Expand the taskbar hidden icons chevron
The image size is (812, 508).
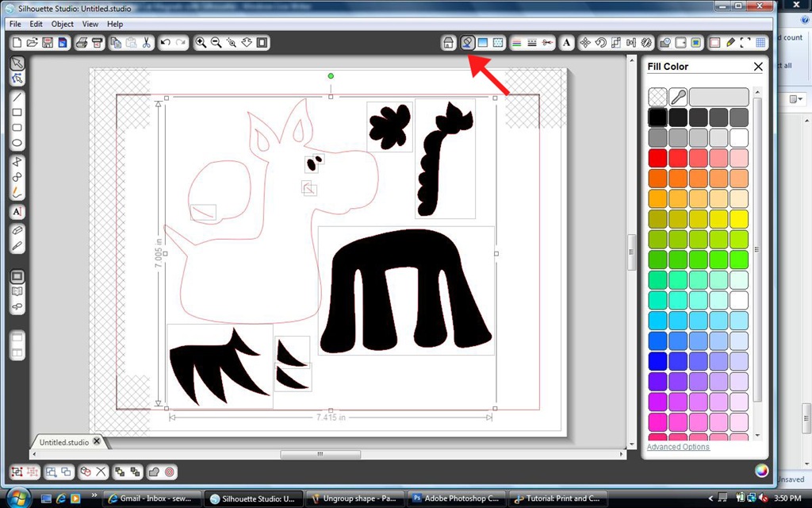pos(711,498)
